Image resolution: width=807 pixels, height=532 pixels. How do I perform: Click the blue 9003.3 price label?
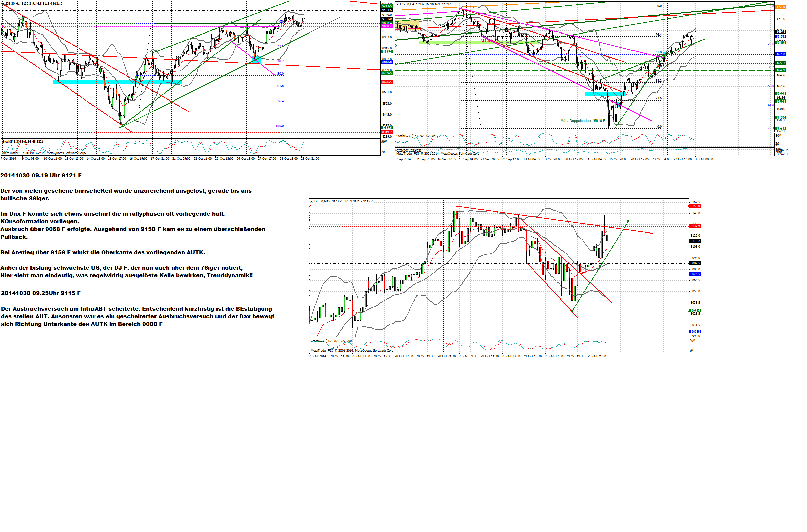point(695,332)
